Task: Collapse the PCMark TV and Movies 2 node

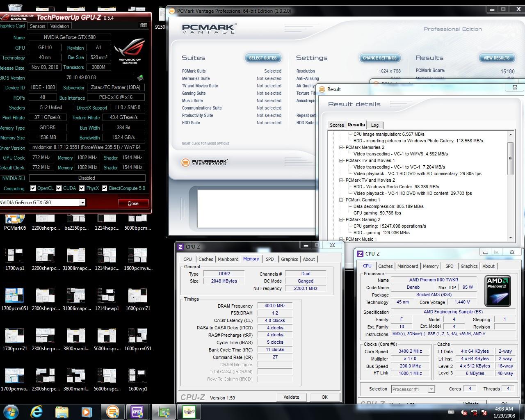Action: [341, 180]
